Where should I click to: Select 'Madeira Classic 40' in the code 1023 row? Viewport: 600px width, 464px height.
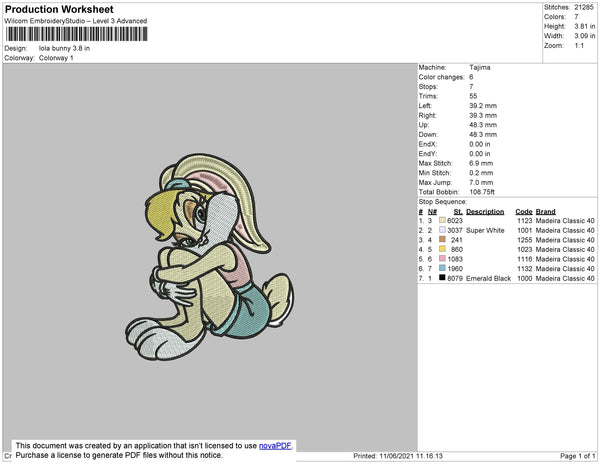(565, 249)
